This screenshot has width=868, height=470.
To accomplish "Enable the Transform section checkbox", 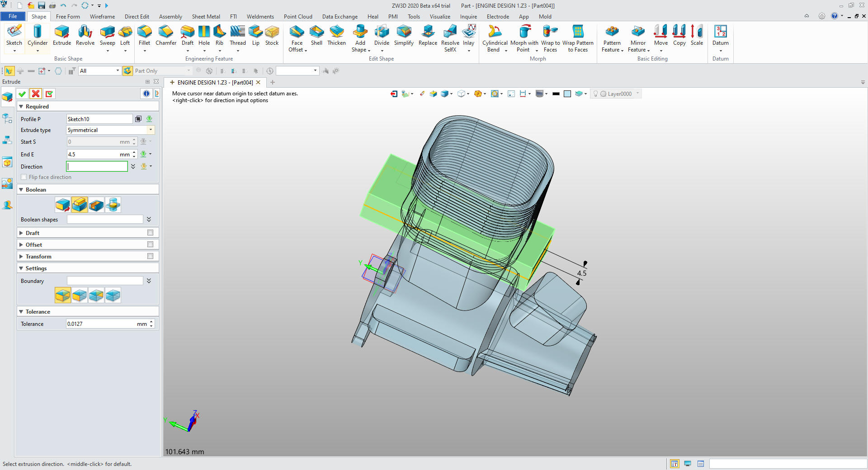I will (150, 256).
